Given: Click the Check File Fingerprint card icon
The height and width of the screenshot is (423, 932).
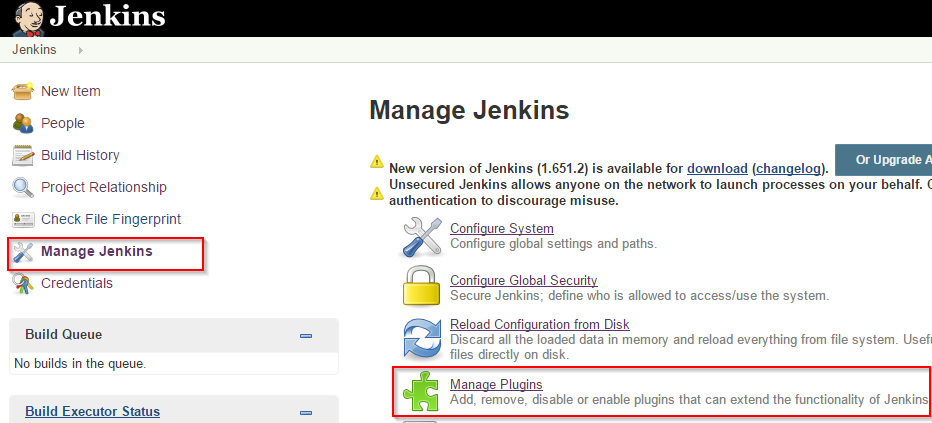Looking at the screenshot, I should [23, 220].
